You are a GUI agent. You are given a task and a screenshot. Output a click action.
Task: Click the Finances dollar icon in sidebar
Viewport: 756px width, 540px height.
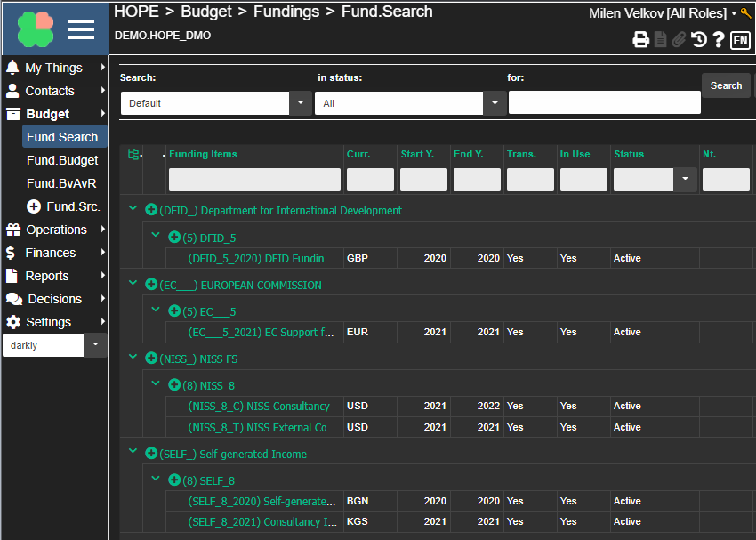tap(12, 253)
